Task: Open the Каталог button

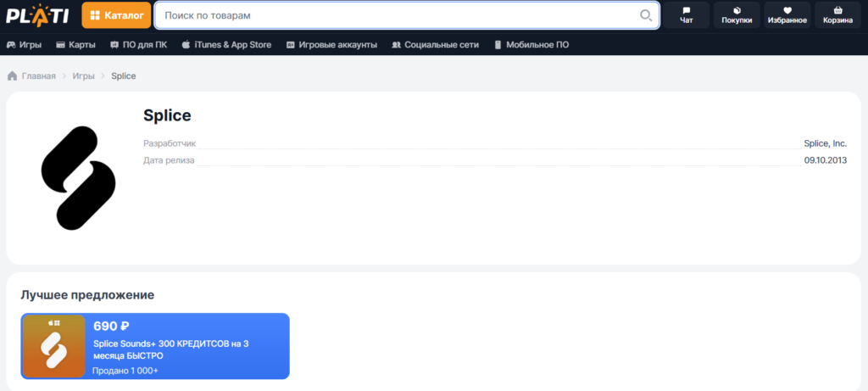Action: pyautogui.click(x=116, y=15)
